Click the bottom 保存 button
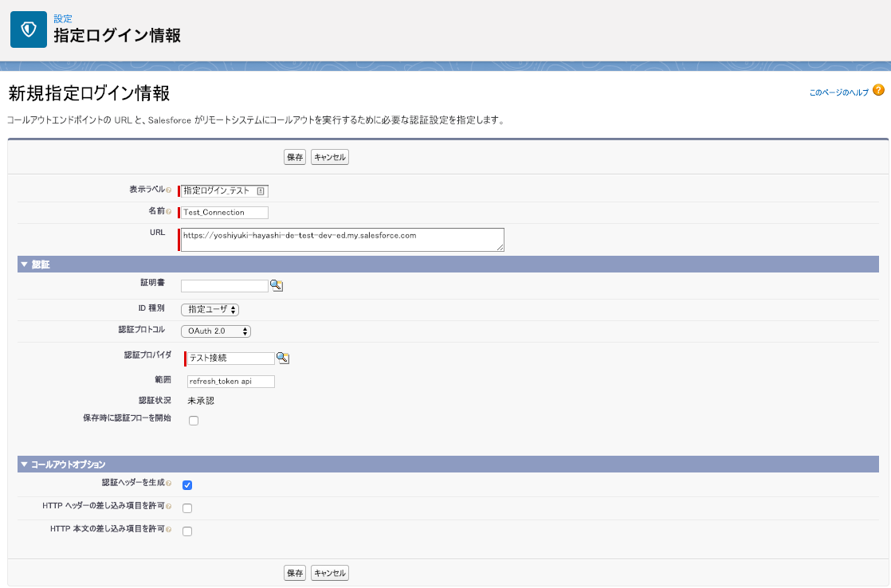891x588 pixels. (x=295, y=573)
